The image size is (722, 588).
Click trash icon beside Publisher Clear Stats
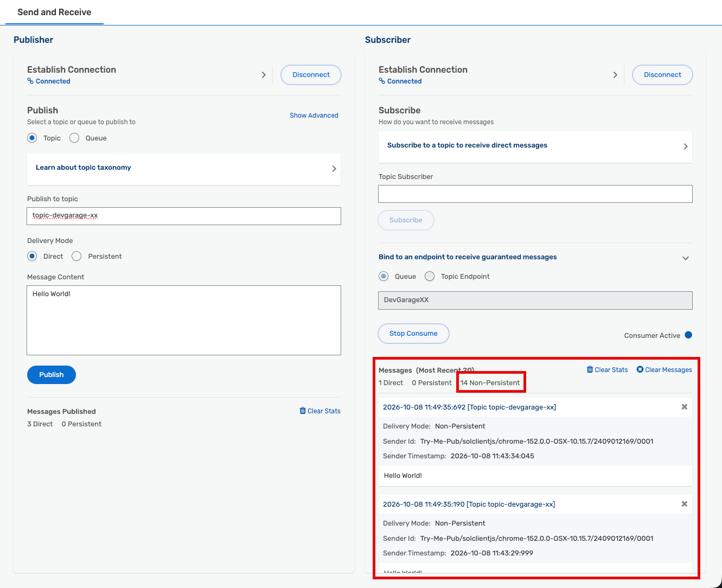tap(303, 411)
